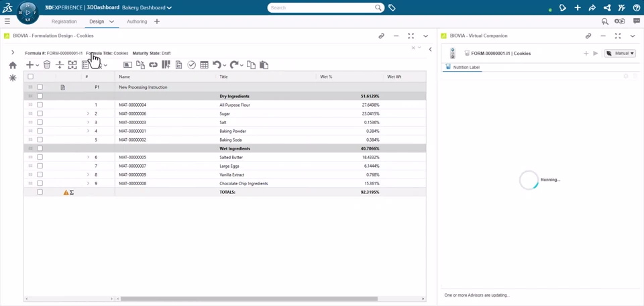Expand the Sugar row
This screenshot has height=306, width=644.
click(88, 113)
